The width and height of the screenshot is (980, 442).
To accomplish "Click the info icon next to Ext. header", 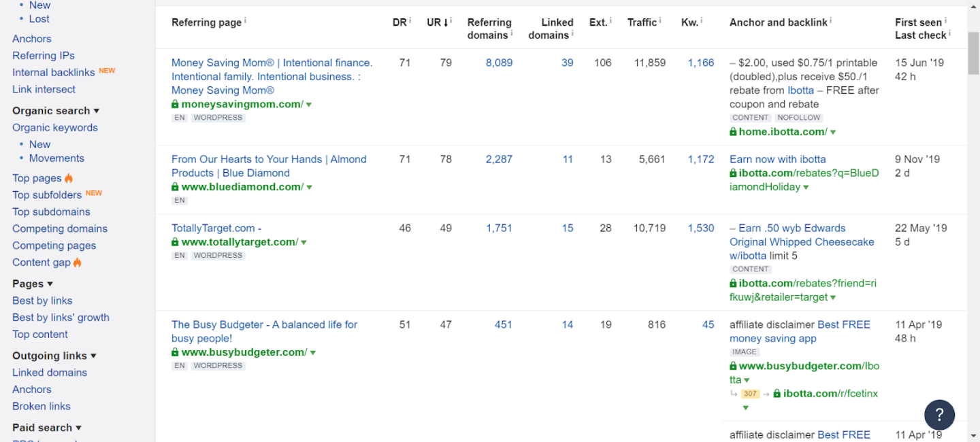I will click(x=610, y=21).
